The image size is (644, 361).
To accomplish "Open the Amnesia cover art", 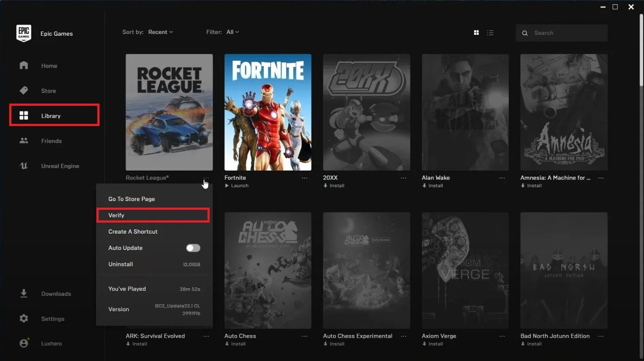I will click(x=564, y=112).
